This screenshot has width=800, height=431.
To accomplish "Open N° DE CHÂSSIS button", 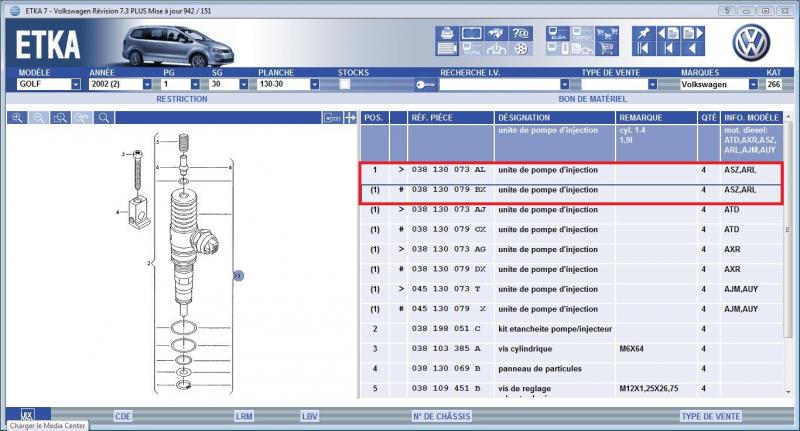I will [x=441, y=416].
